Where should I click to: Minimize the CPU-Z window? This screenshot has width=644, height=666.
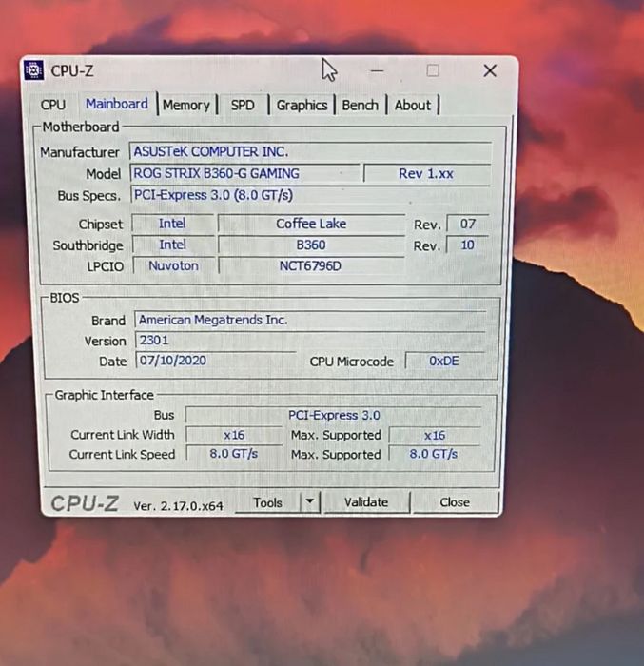(x=377, y=70)
